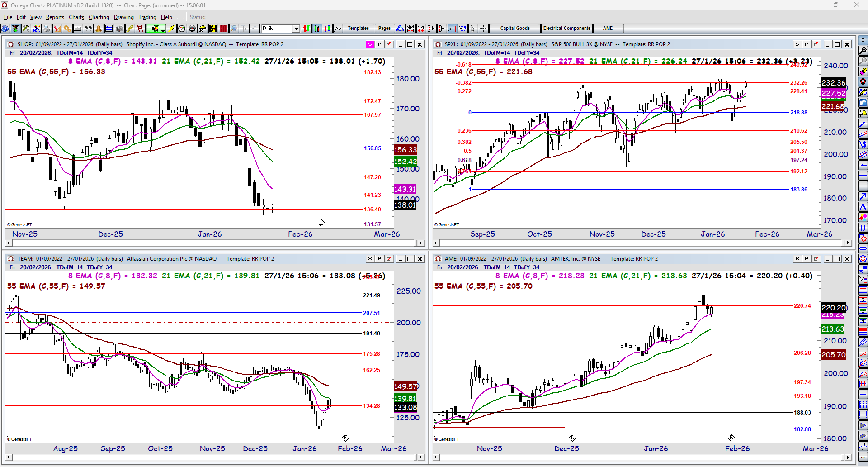Select the crosshair cursor tool

pos(483,29)
